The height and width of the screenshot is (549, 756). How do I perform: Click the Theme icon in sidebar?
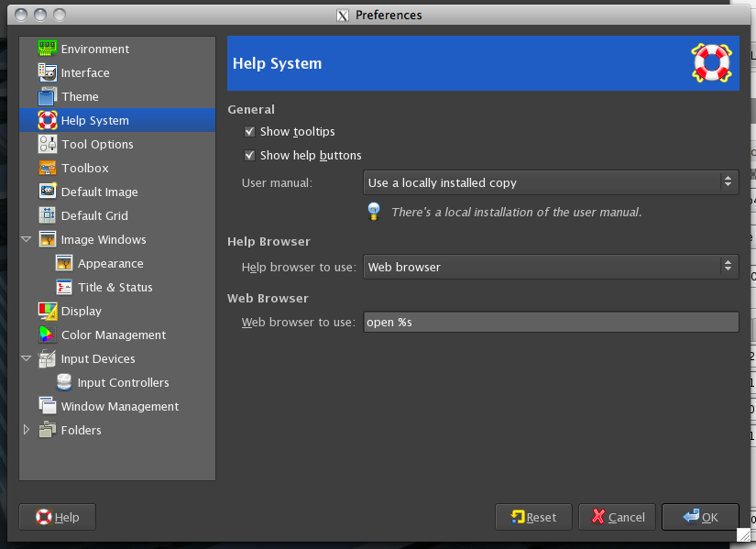48,96
